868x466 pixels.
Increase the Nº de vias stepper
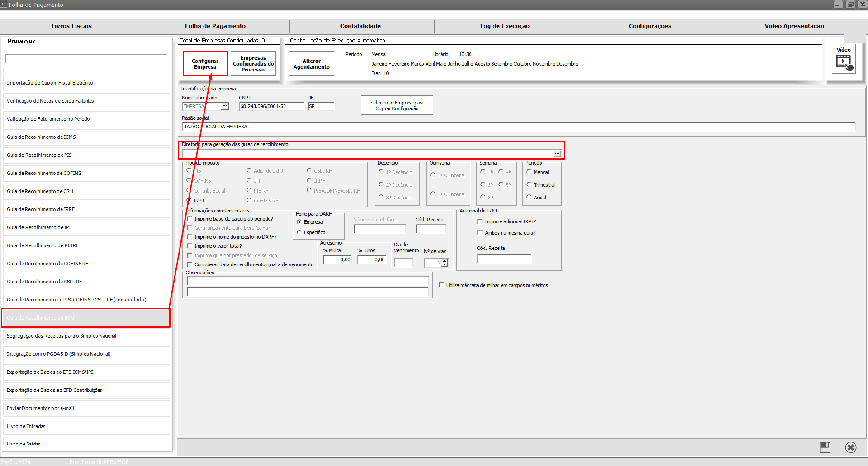(x=445, y=261)
